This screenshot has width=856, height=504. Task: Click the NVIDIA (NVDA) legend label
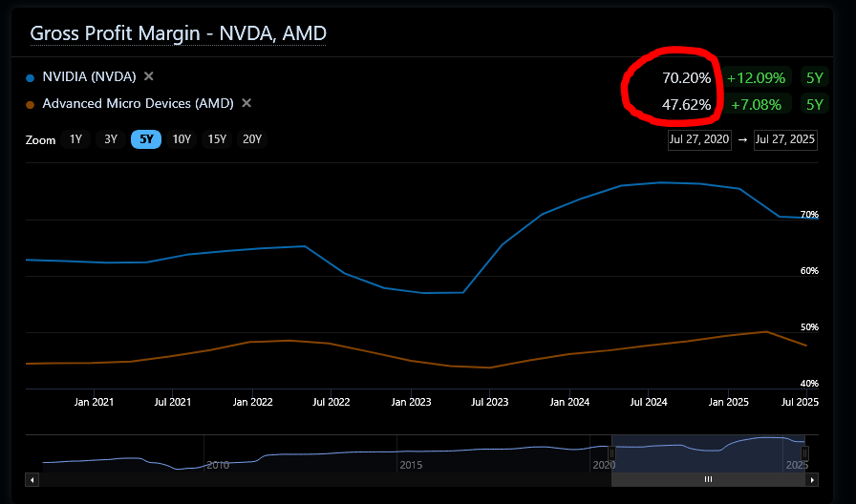pyautogui.click(x=89, y=77)
